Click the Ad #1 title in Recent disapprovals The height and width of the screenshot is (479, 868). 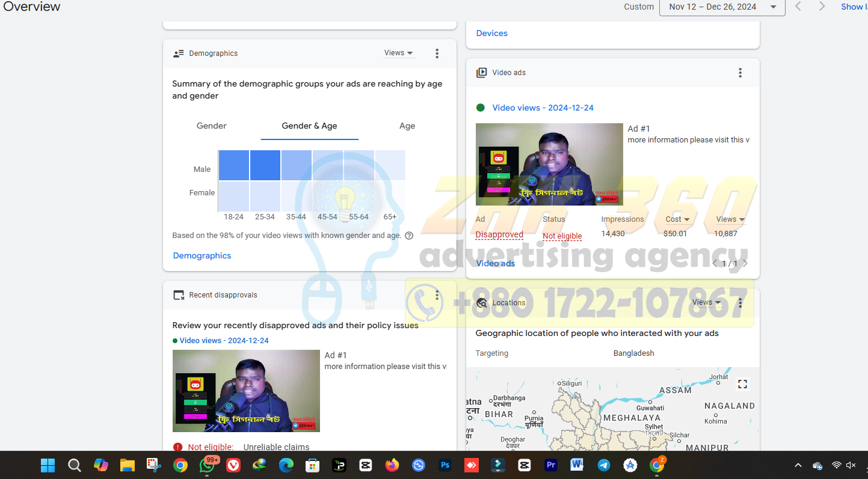tap(336, 355)
